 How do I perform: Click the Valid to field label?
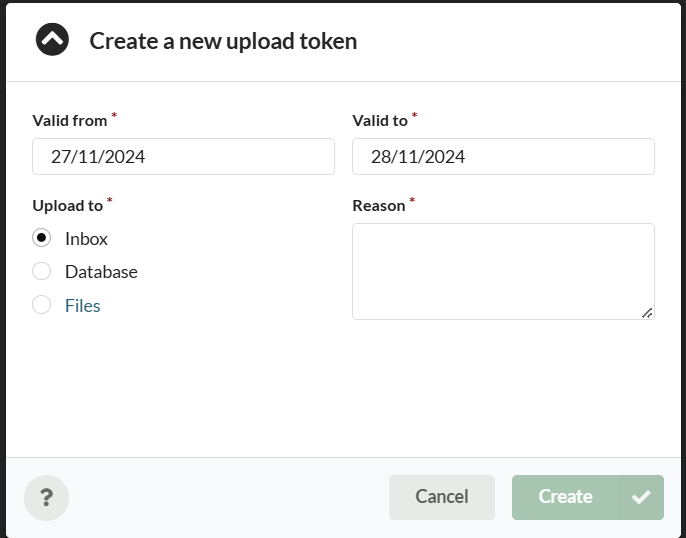coord(380,121)
